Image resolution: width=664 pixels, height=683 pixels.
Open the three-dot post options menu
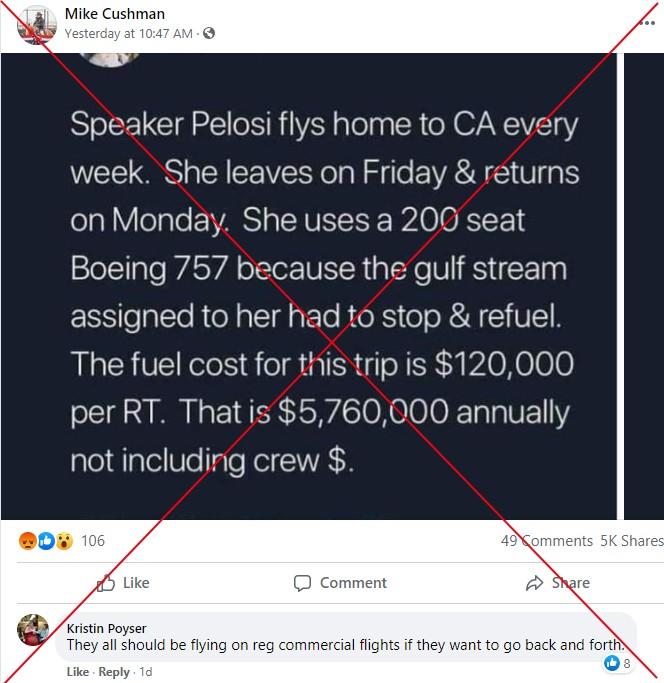(648, 23)
